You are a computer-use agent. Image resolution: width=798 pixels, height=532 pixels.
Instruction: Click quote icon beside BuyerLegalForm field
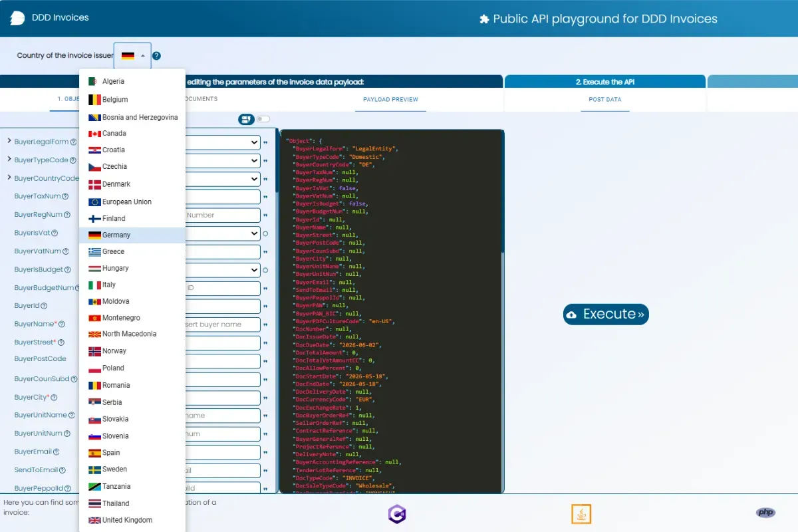click(x=265, y=142)
